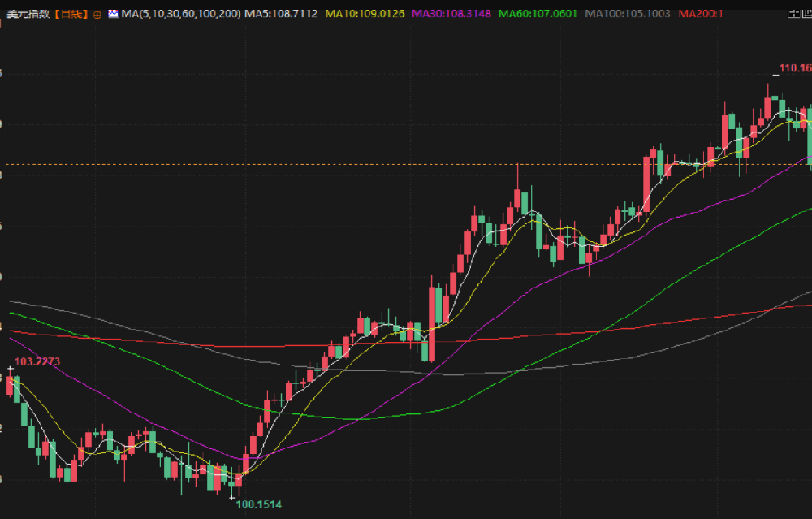This screenshot has width=812, height=519.
Task: Click the white cross marker below the 103.2273 label
Action: 10,369
